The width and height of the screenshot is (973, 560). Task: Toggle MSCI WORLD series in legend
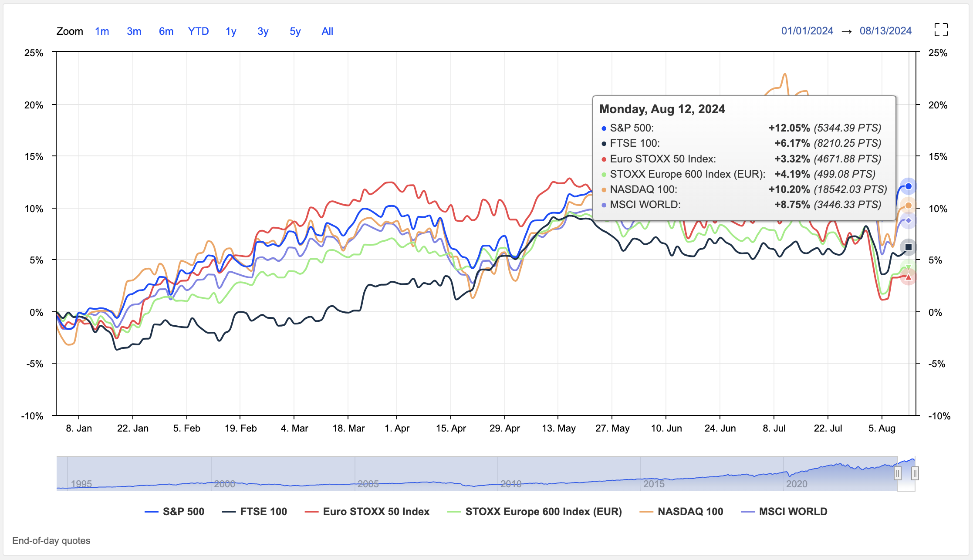coord(784,511)
